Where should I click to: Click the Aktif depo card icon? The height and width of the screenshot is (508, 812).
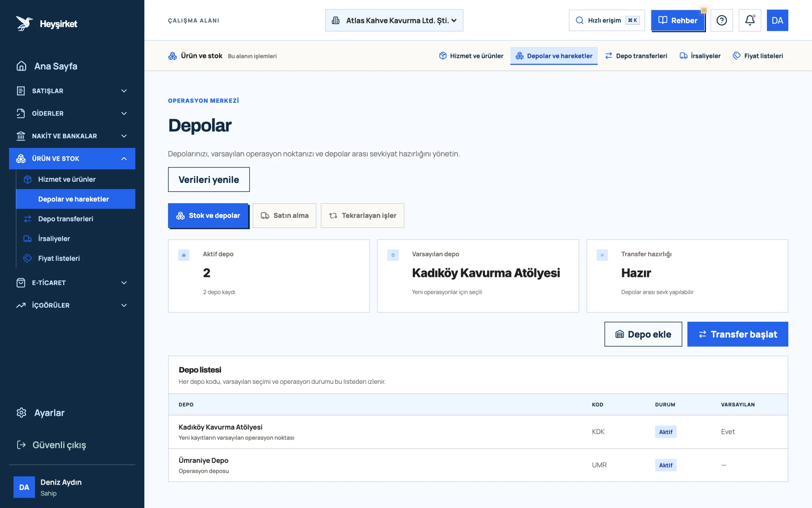tap(184, 255)
